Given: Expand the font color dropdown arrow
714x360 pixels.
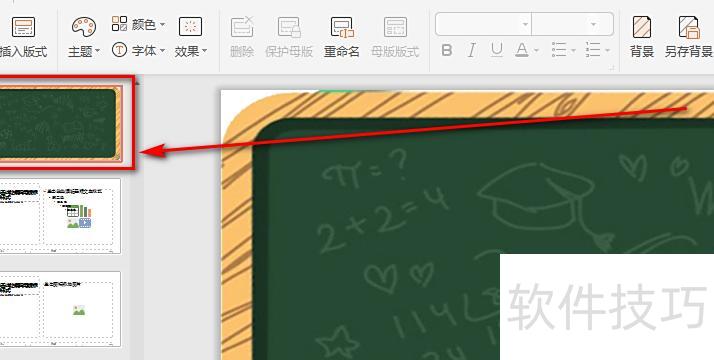Looking at the screenshot, I should 536,51.
